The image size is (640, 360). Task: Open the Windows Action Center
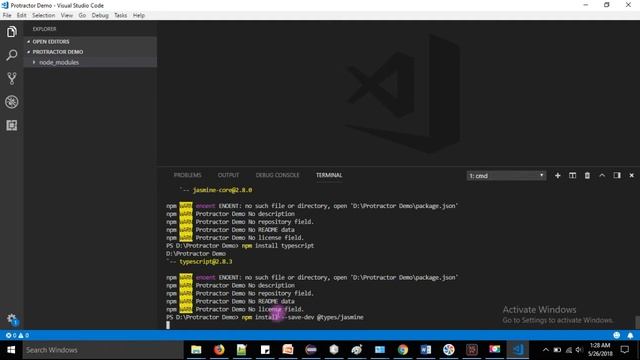tap(624, 350)
